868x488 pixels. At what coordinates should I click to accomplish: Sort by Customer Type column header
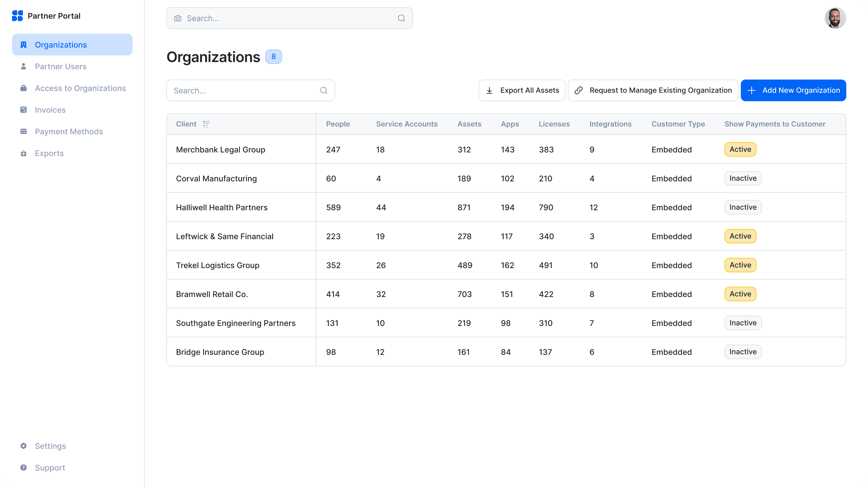coord(678,124)
